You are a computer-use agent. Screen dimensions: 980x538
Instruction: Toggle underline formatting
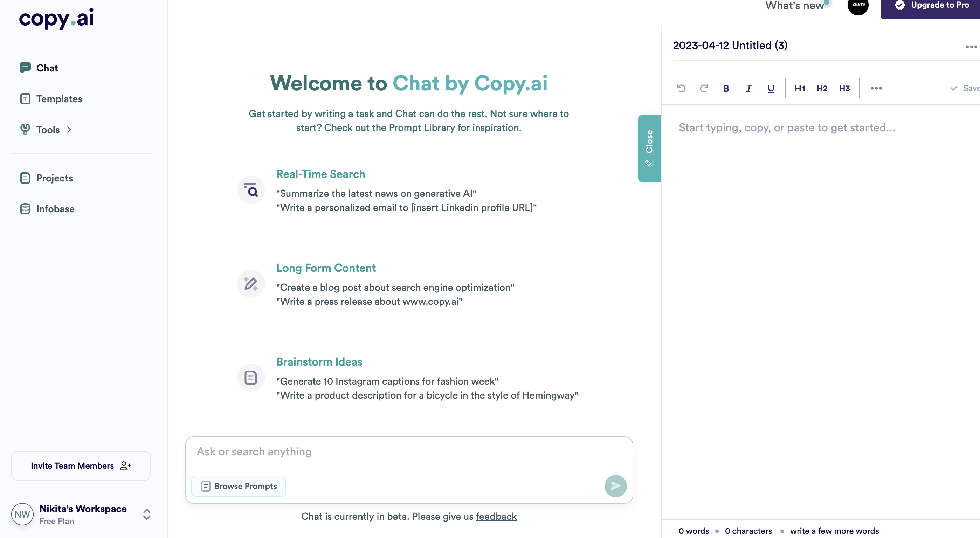[771, 88]
